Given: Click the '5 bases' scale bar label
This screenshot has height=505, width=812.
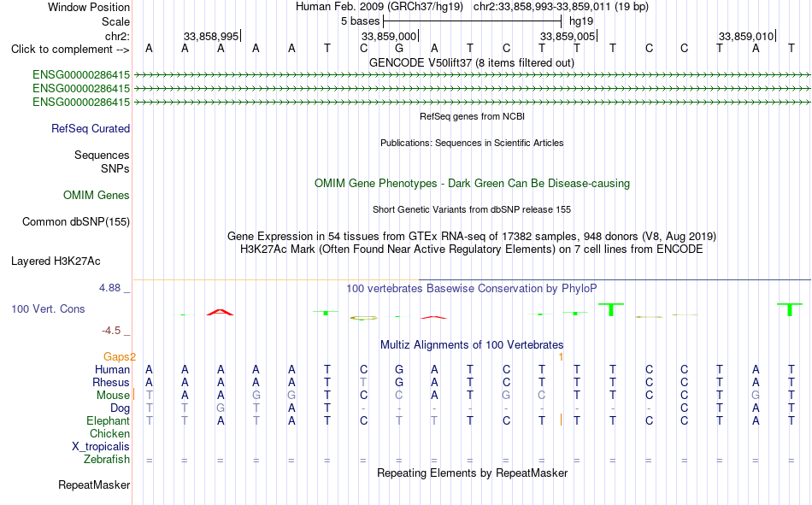Looking at the screenshot, I should 360,21.
